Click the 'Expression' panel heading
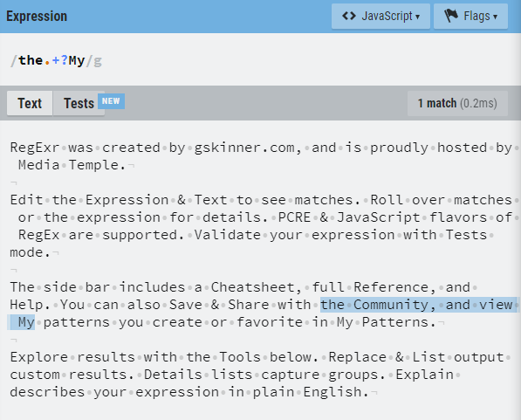 click(37, 17)
